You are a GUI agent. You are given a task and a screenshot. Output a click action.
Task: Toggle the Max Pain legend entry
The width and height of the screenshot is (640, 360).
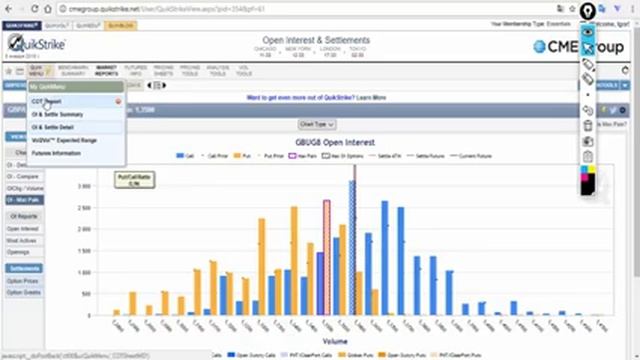click(x=303, y=156)
